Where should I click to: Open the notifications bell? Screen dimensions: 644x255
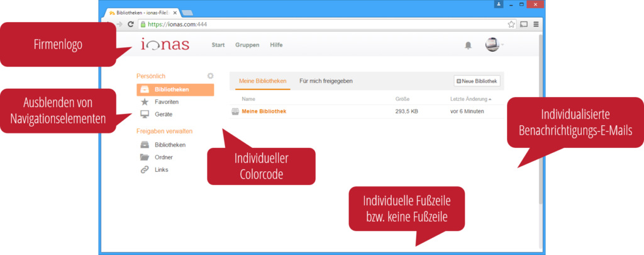click(468, 45)
